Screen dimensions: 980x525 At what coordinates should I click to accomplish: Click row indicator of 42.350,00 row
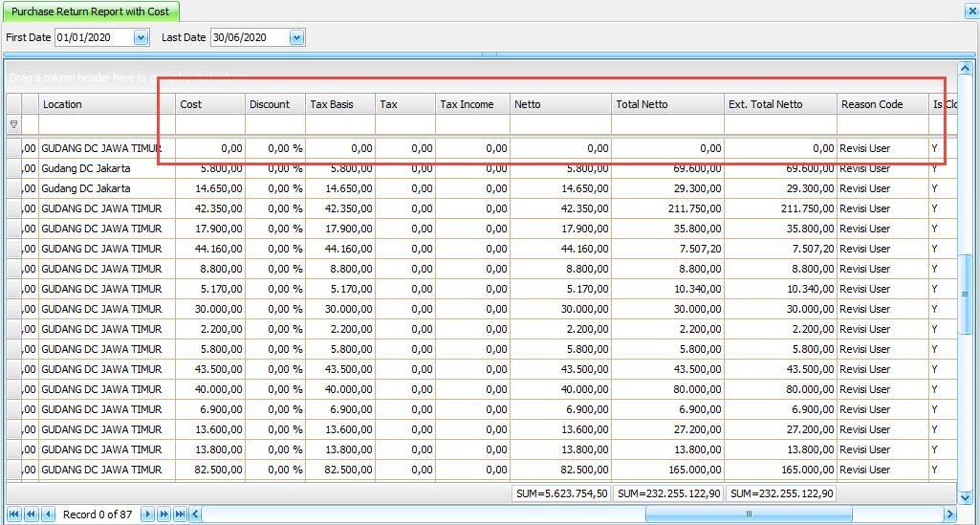(x=13, y=208)
